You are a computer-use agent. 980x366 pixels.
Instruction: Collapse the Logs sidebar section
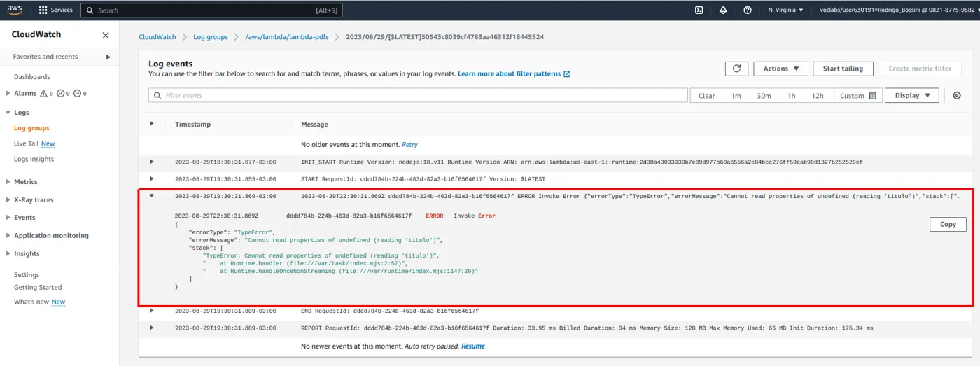coord(8,112)
